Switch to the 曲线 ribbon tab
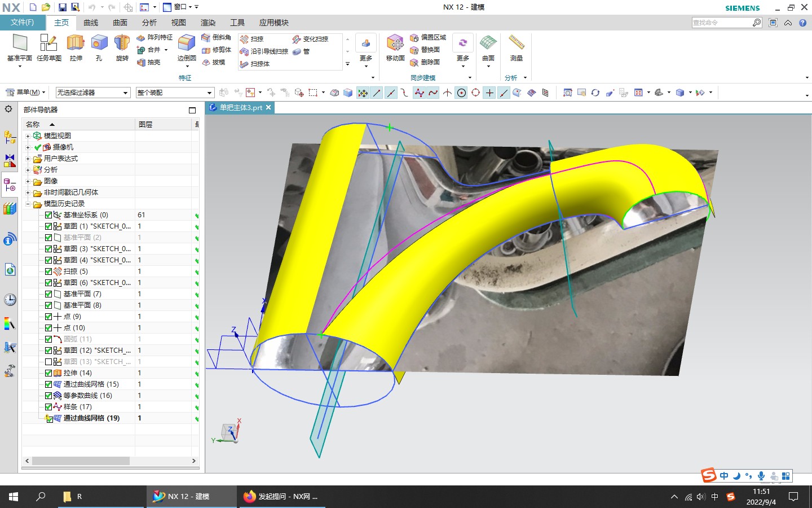Image resolution: width=812 pixels, height=508 pixels. click(91, 23)
